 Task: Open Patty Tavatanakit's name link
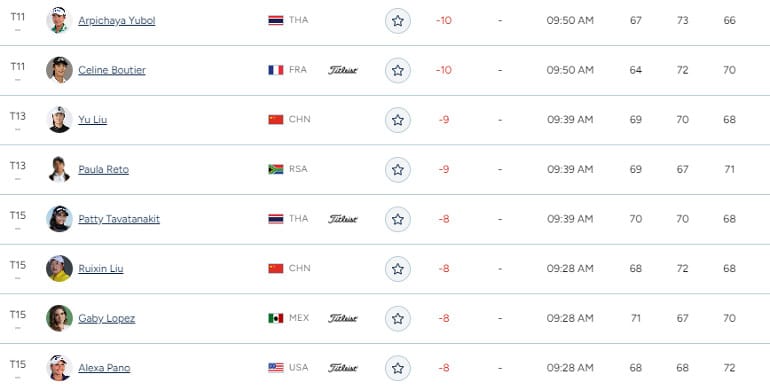pos(119,219)
